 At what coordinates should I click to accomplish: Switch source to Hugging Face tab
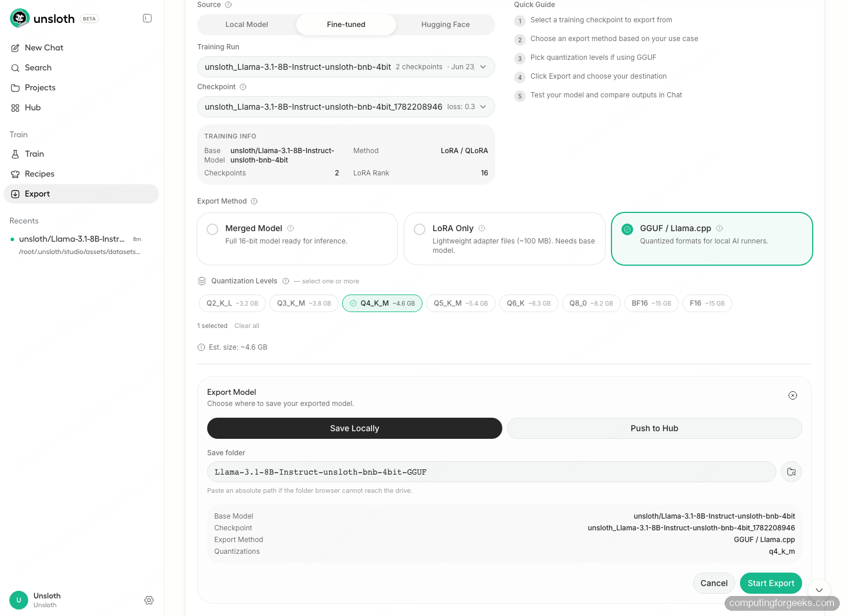click(445, 25)
